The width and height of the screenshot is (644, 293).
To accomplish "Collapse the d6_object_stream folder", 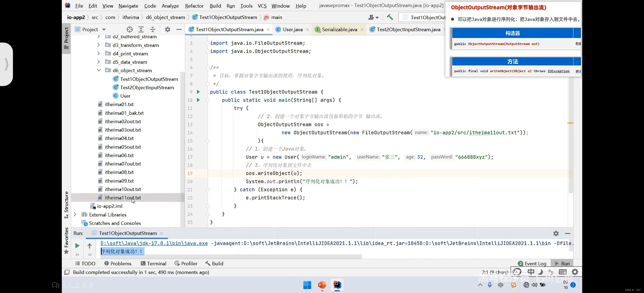I will coord(99,70).
